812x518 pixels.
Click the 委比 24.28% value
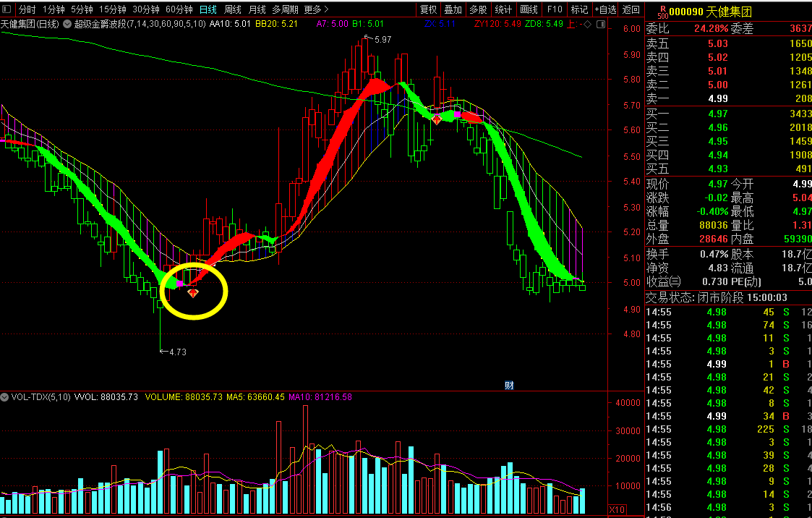[x=711, y=28]
